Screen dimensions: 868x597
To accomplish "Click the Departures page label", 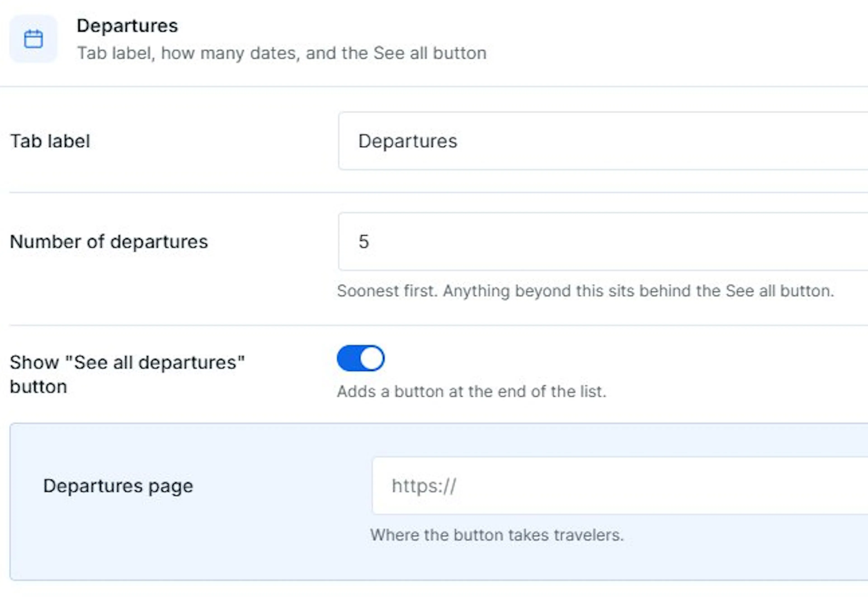I will (118, 486).
